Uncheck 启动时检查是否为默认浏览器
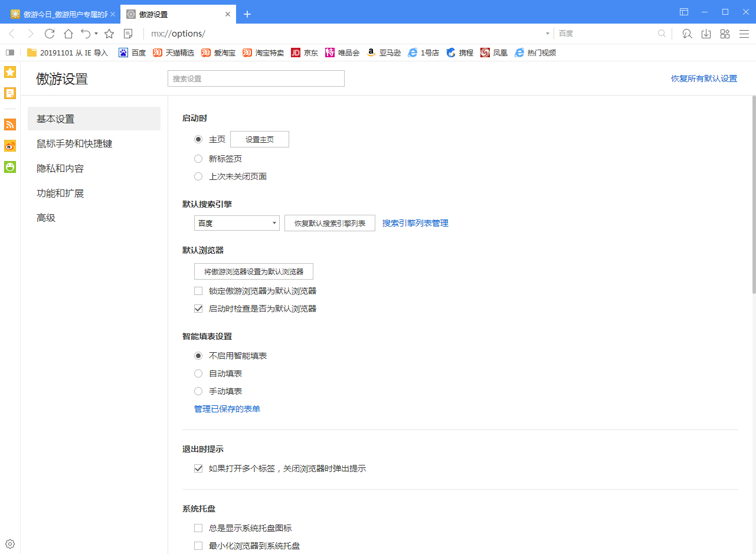Image resolution: width=756 pixels, height=554 pixels. point(198,308)
